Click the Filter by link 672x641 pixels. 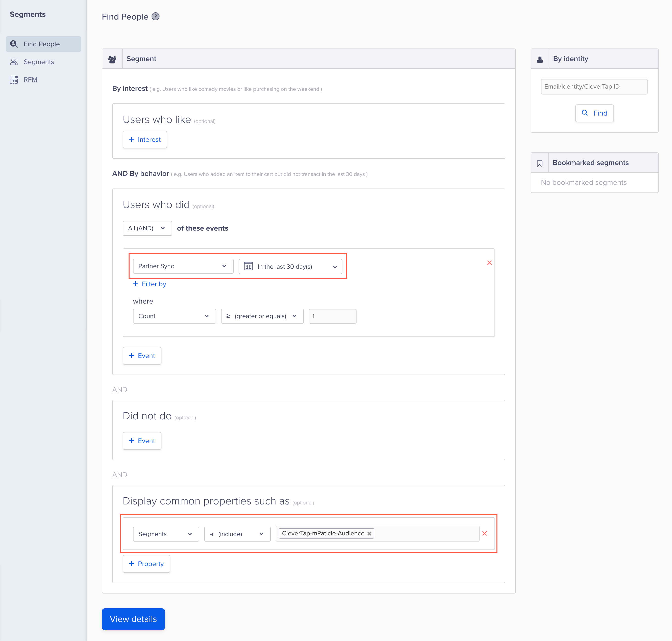pos(150,284)
